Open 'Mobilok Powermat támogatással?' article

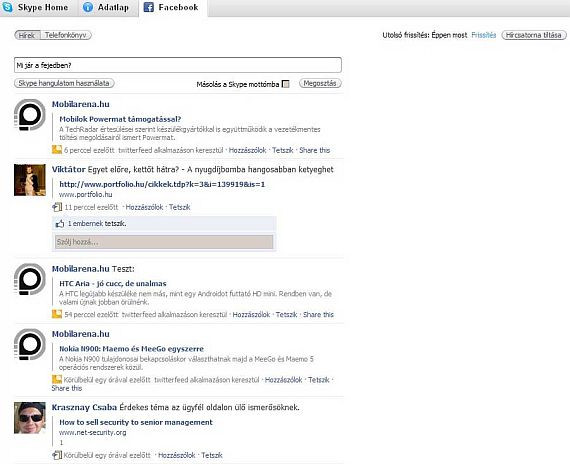click(120, 119)
